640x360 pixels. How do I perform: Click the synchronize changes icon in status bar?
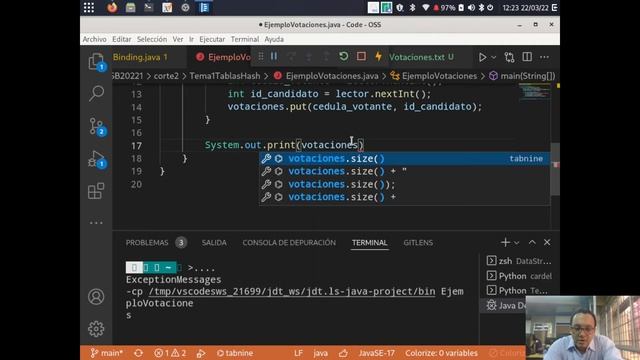tap(138, 353)
